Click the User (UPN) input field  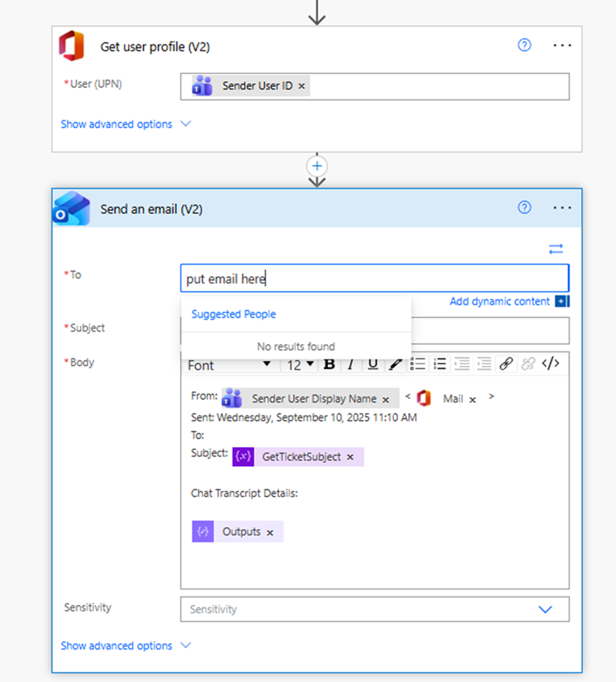pos(374,86)
